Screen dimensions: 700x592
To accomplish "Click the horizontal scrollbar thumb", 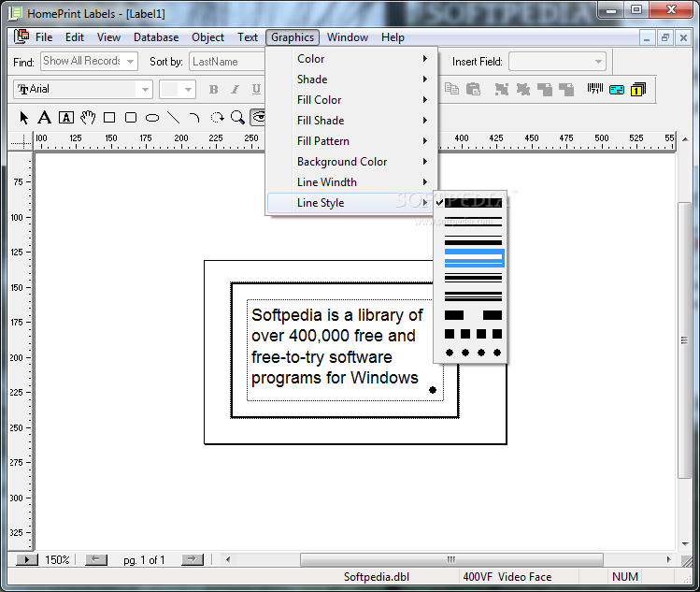I will point(451,559).
